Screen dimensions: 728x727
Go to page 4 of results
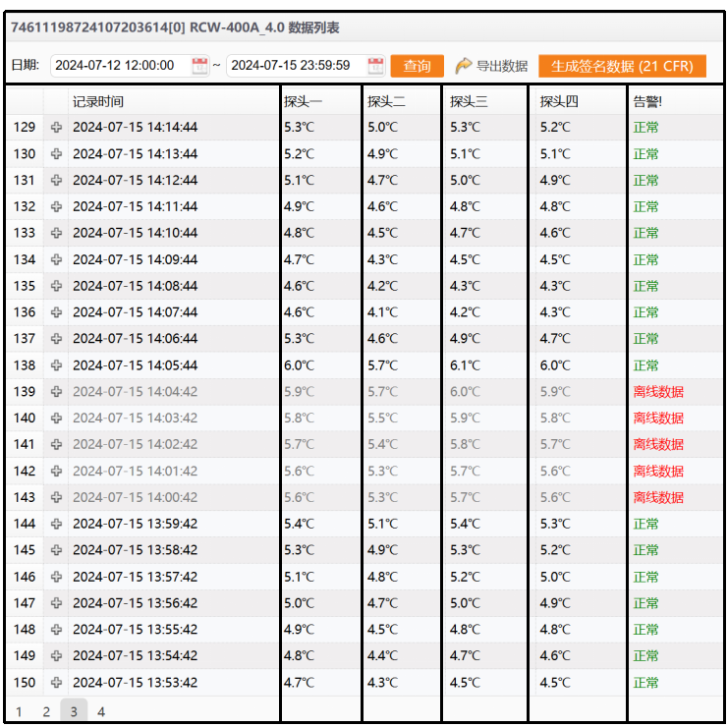[x=100, y=712]
